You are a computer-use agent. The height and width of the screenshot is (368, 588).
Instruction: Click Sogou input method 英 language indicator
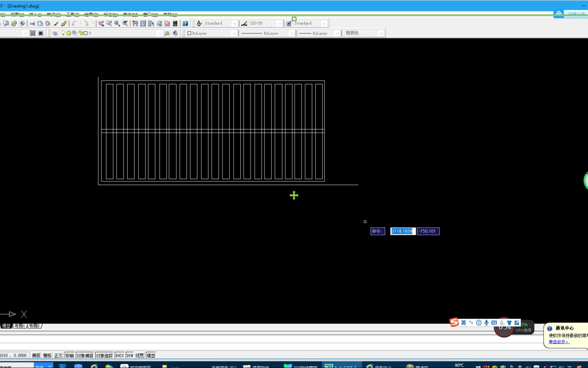point(463,322)
